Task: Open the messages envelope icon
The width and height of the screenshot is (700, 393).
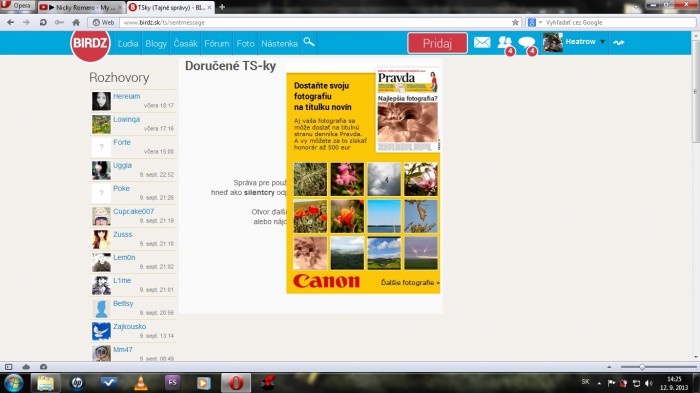Action: [482, 42]
